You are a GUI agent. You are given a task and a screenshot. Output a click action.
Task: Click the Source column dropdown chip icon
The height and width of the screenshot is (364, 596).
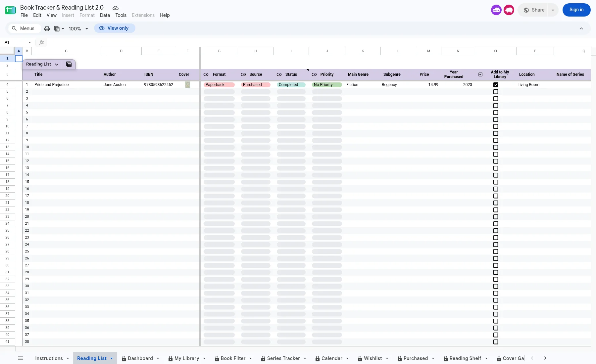243,74
